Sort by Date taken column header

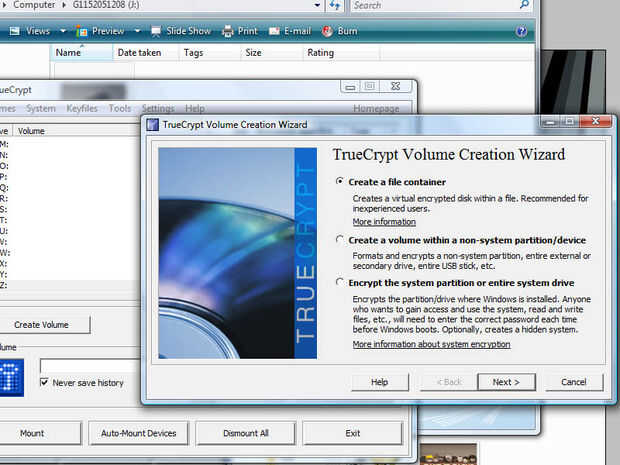(146, 53)
